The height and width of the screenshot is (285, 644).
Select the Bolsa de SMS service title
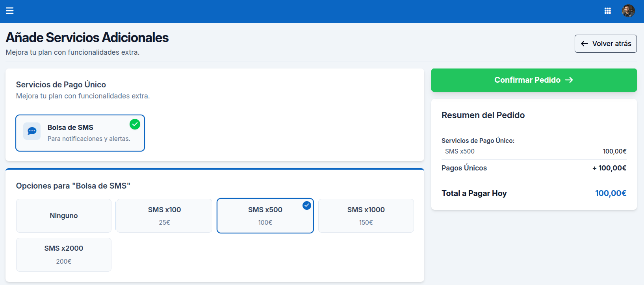[71, 128]
